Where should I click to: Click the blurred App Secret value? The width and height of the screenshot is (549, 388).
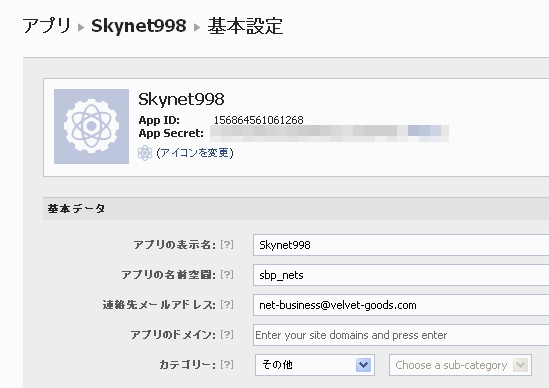click(x=329, y=133)
